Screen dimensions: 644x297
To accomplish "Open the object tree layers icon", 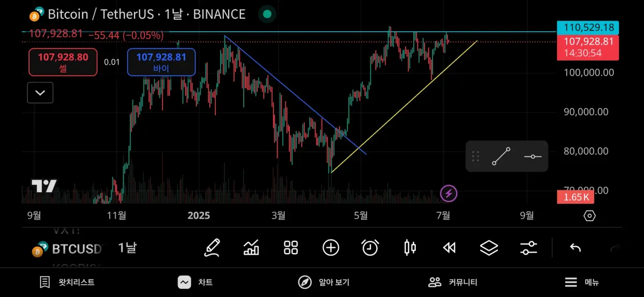I will point(489,248).
